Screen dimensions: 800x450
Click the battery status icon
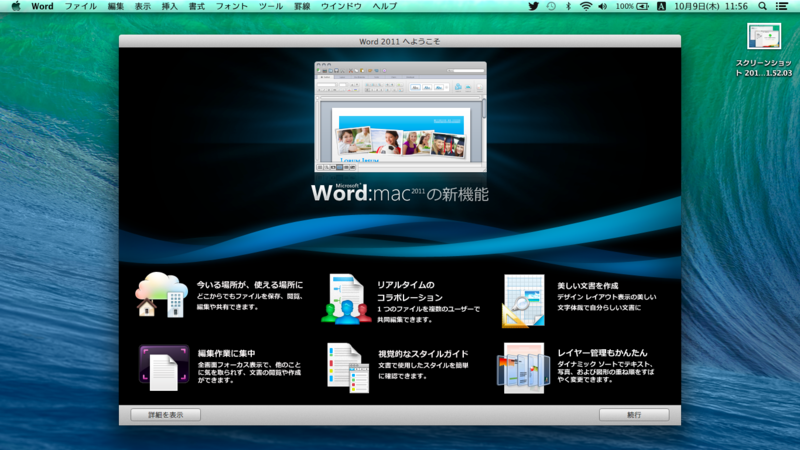click(642, 6)
